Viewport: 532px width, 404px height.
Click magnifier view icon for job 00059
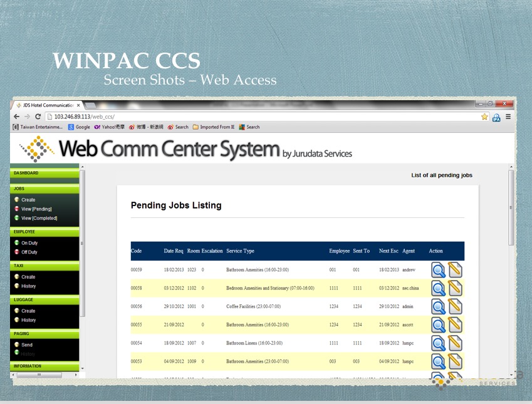[438, 270]
